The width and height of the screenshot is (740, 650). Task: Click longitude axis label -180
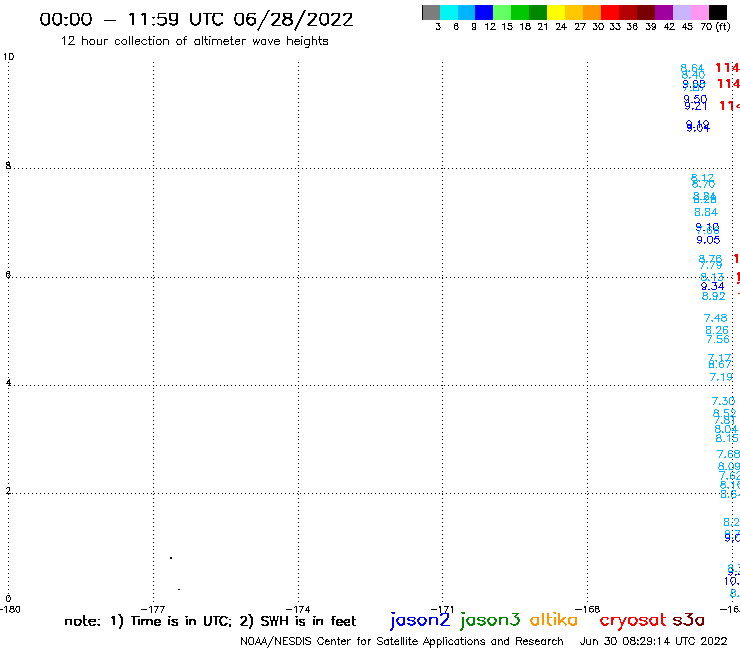10,609
